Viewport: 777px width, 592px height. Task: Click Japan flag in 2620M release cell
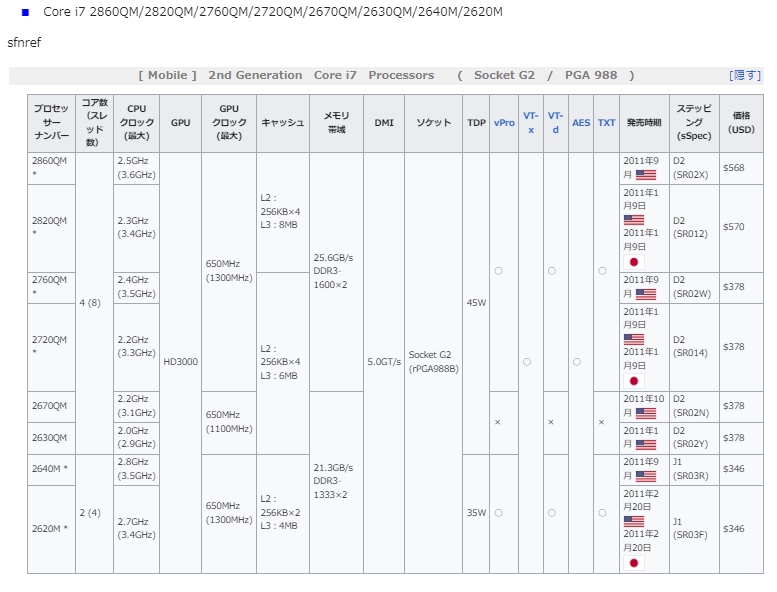[634, 563]
